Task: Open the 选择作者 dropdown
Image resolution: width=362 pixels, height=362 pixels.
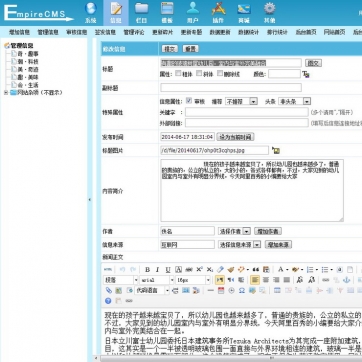Action: (x=234, y=231)
